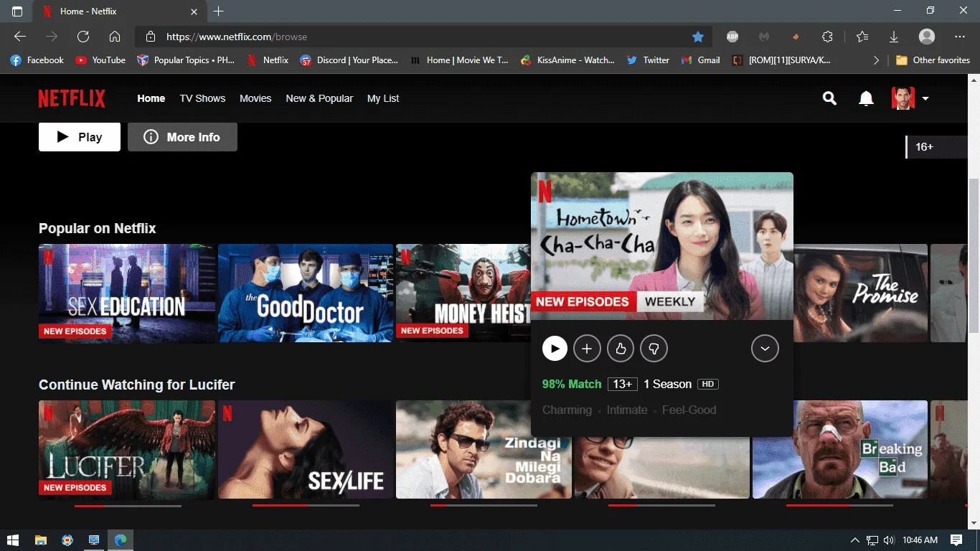Image resolution: width=980 pixels, height=551 pixels.
Task: Play Hometown Cha-Cha-Cha from preview card
Action: click(555, 349)
